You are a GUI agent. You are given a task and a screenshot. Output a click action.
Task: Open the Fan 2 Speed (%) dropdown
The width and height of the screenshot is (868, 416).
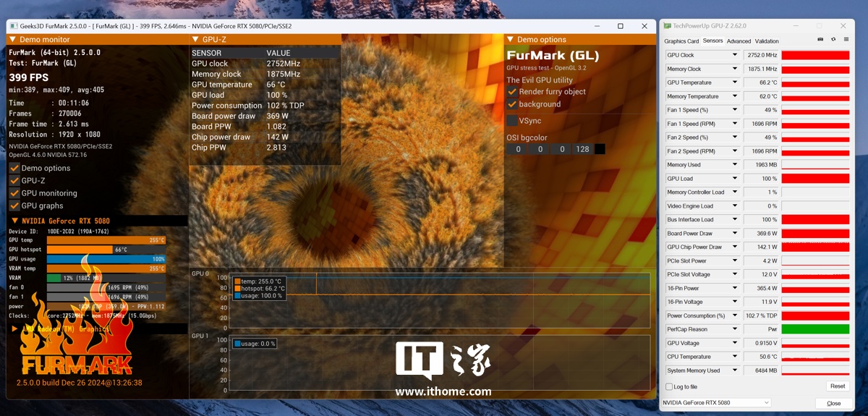tap(735, 137)
